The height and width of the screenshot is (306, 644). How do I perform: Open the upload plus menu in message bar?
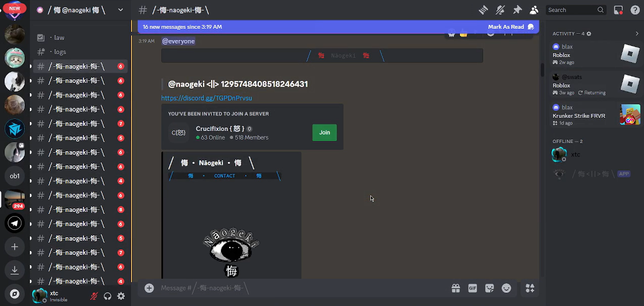pos(149,288)
